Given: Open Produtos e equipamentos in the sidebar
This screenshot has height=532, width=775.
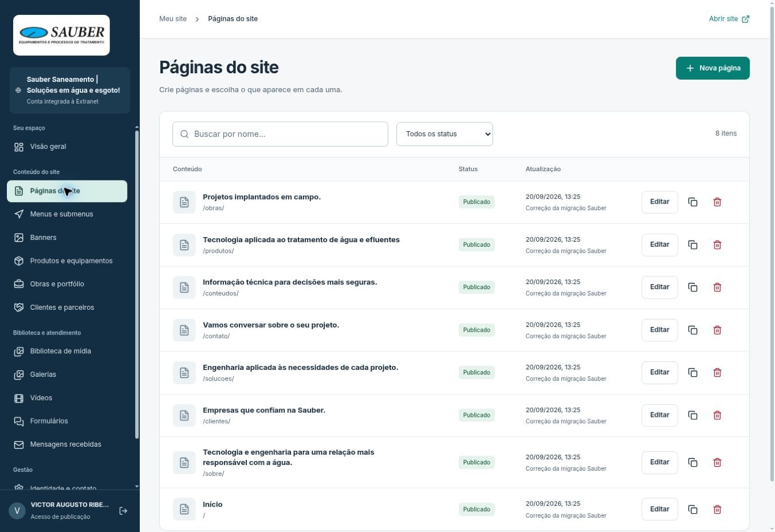Looking at the screenshot, I should (67, 261).
